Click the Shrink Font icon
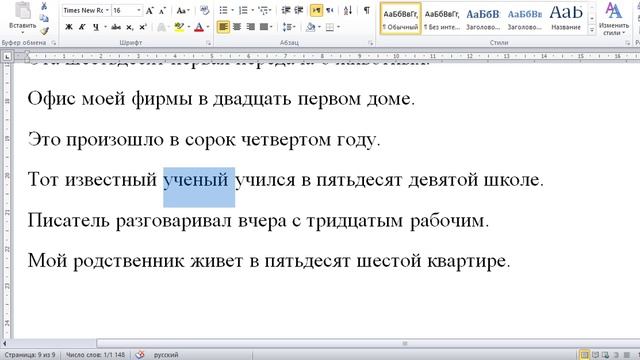Viewport: 640px width, 360px height. [x=162, y=11]
